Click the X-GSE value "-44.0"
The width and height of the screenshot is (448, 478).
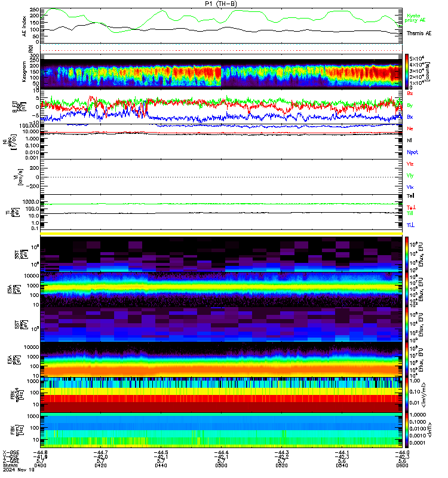[x=402, y=453]
